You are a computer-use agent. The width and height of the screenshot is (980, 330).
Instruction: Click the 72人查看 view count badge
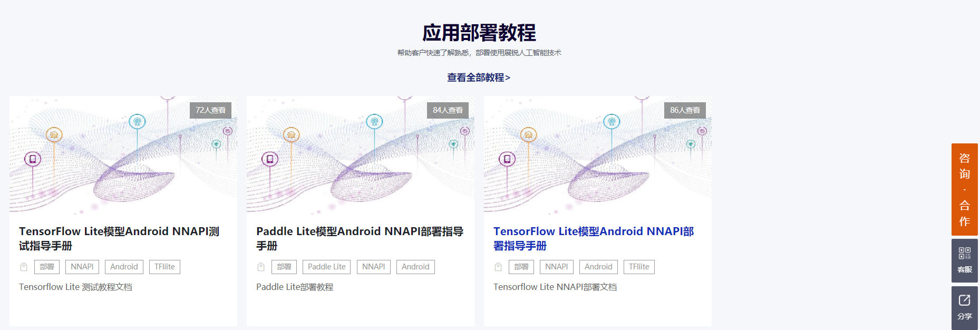(x=210, y=110)
